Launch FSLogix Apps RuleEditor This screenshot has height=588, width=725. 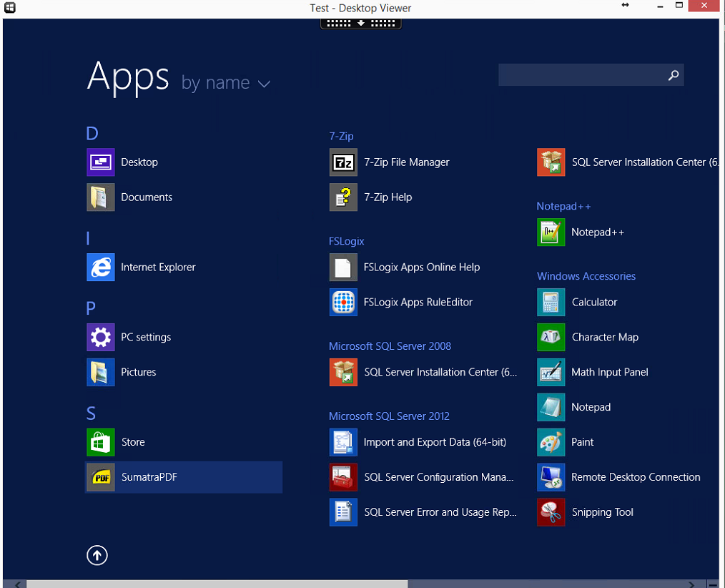click(x=343, y=302)
